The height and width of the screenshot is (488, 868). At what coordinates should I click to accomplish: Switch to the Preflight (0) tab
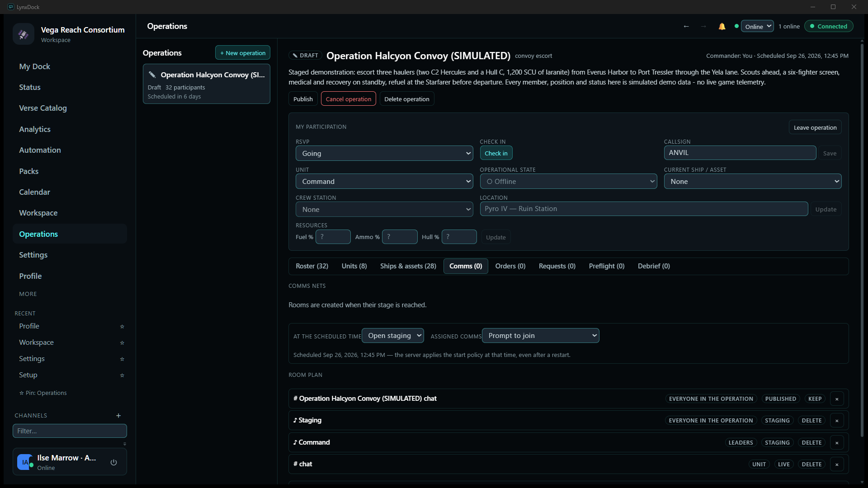point(607,266)
